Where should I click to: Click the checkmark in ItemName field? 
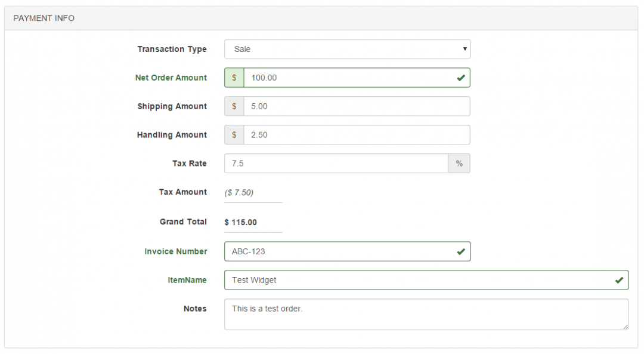(618, 279)
